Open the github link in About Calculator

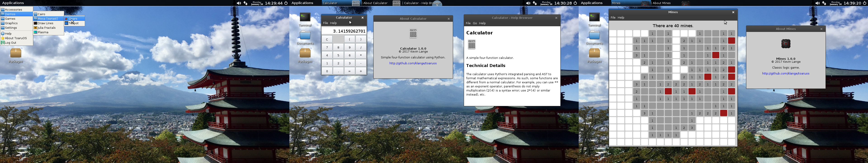(x=413, y=63)
